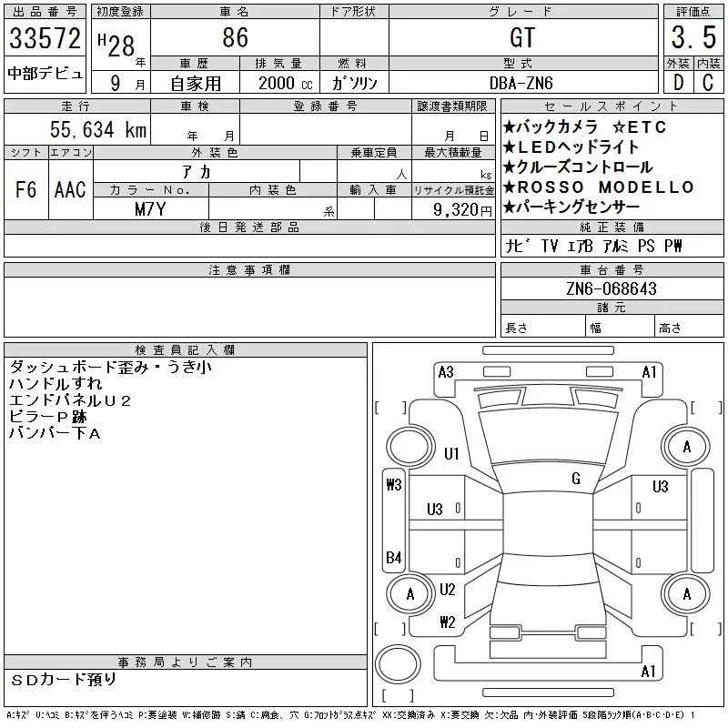Click the lot number 33572
This screenshot has width=728, height=728.
[x=45, y=38]
